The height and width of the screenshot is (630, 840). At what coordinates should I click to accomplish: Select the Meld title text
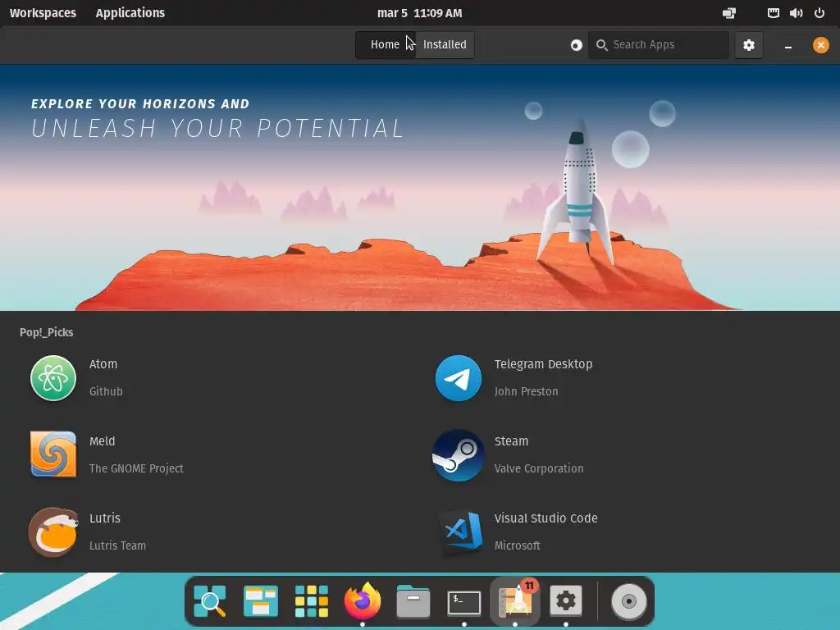[102, 441]
